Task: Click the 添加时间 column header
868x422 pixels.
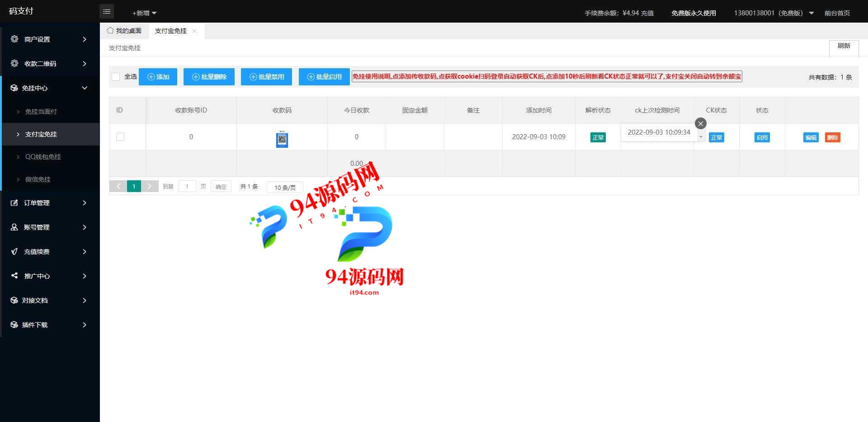Action: (538, 110)
